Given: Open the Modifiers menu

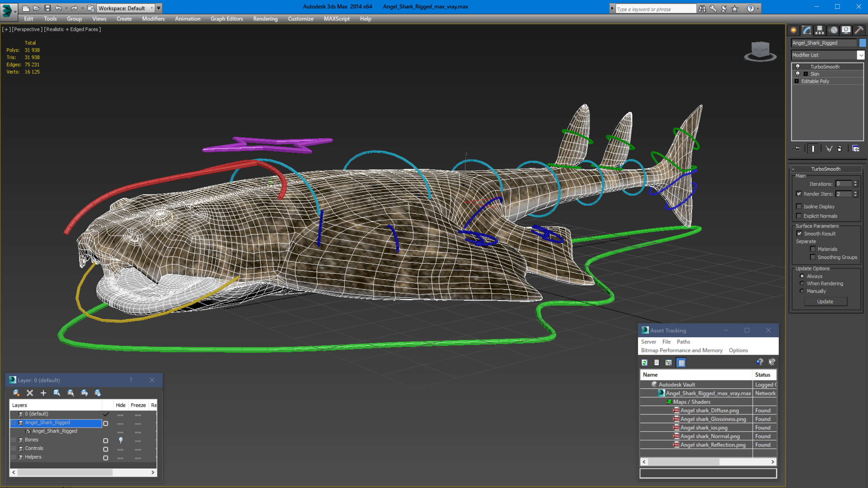Looking at the screenshot, I should tap(153, 19).
